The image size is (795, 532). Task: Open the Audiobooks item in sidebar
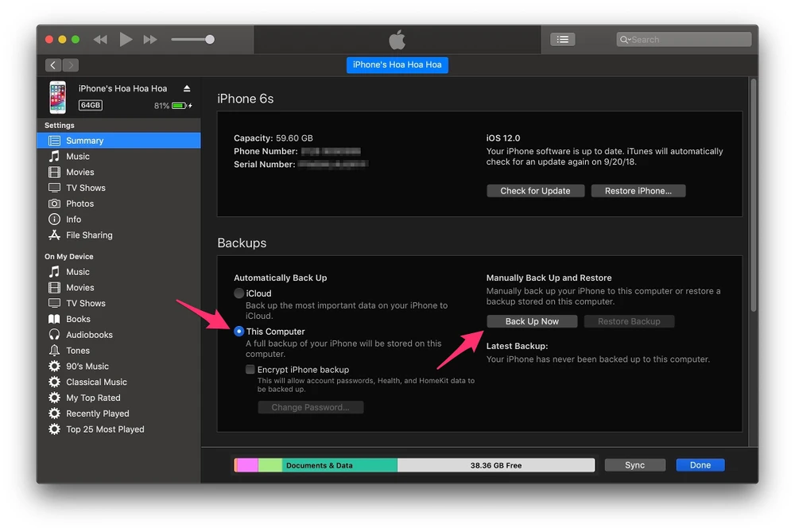(89, 335)
